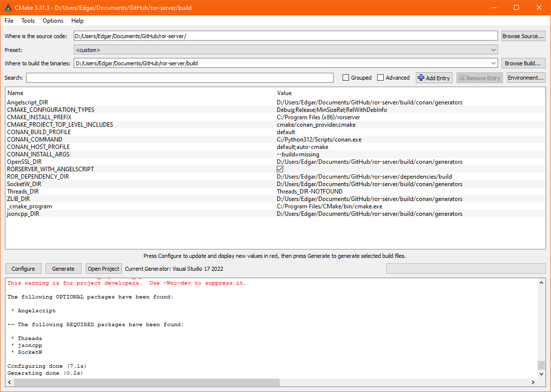Click the Environment... button
Viewport: 551px width, 392px height.
(526, 78)
